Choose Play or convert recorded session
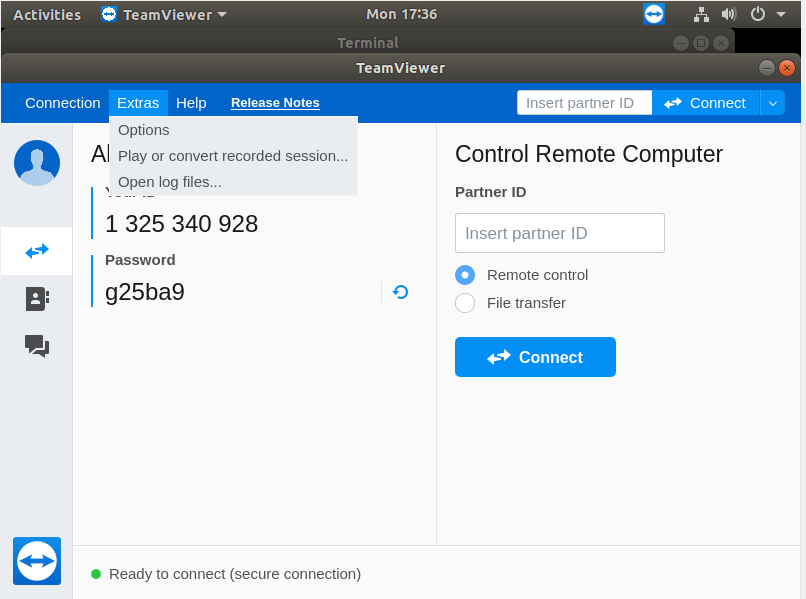This screenshot has width=806, height=599. (x=233, y=156)
